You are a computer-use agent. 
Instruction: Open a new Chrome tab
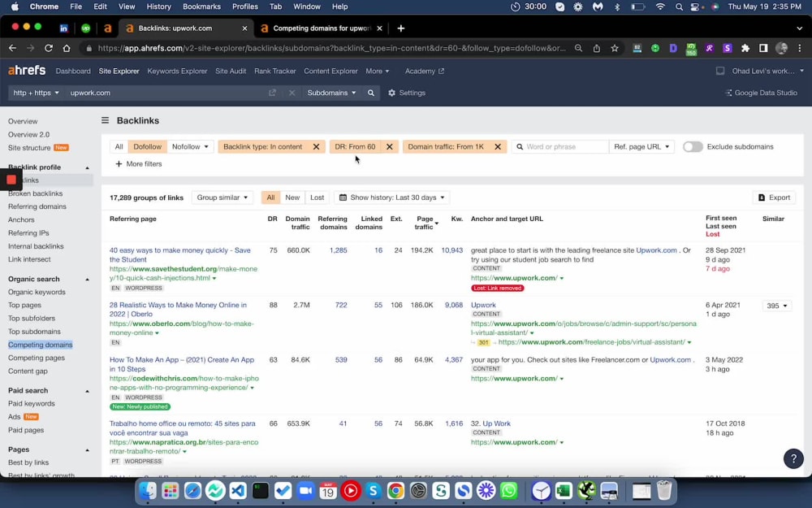(x=401, y=28)
